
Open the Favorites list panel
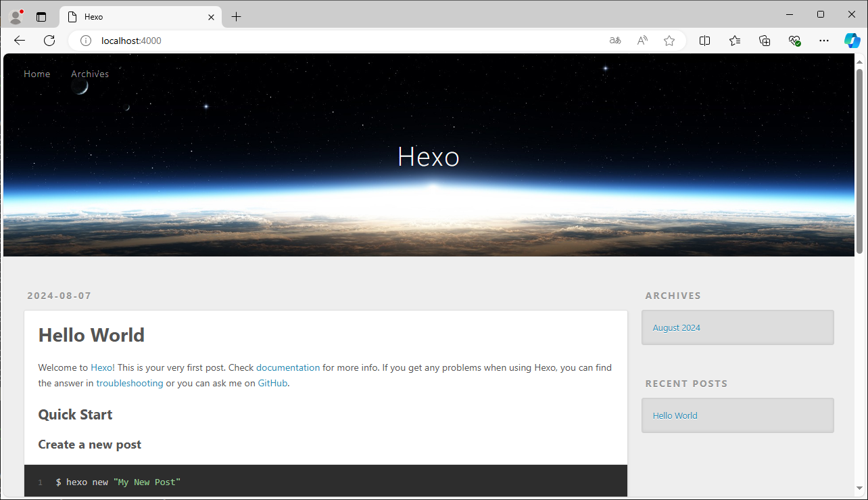735,41
